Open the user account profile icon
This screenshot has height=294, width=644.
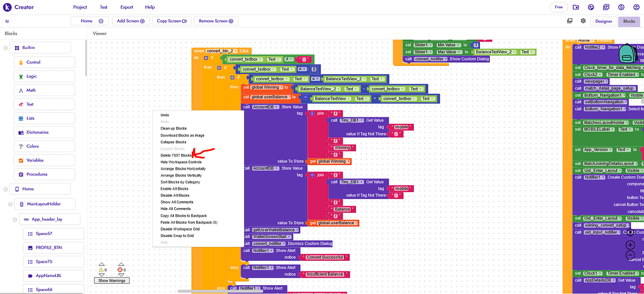(x=636, y=7)
